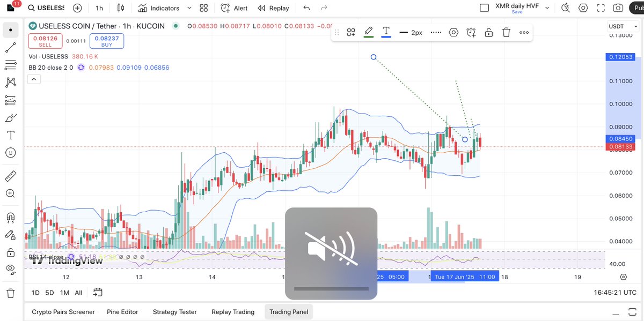
Task: Open the indicator templates grid icon
Action: click(203, 8)
